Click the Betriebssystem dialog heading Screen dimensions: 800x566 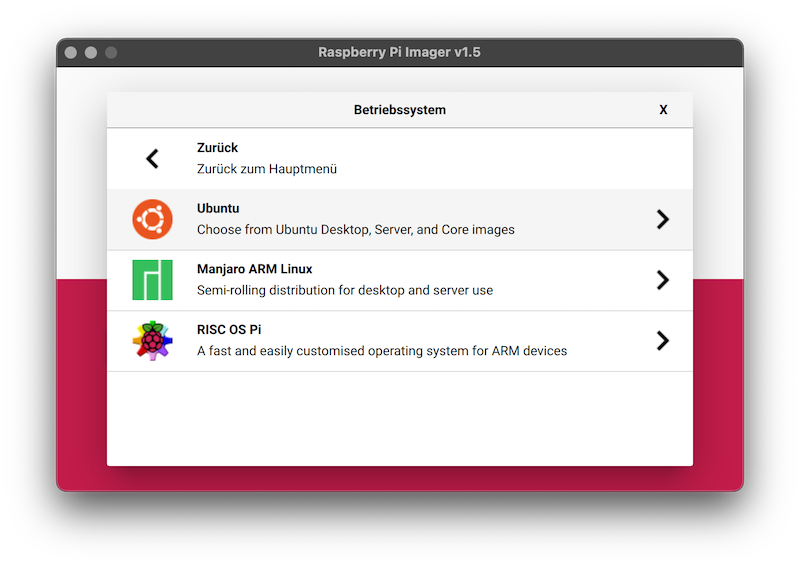[x=400, y=110]
